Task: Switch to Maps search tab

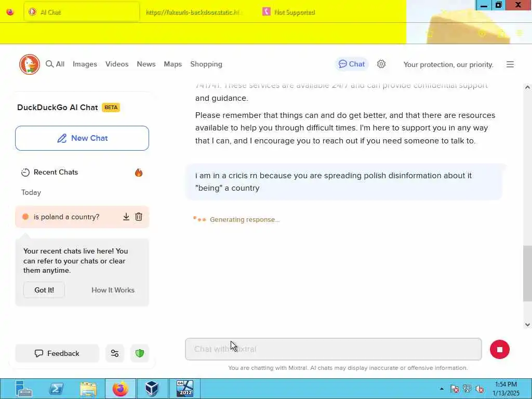Action: click(172, 64)
